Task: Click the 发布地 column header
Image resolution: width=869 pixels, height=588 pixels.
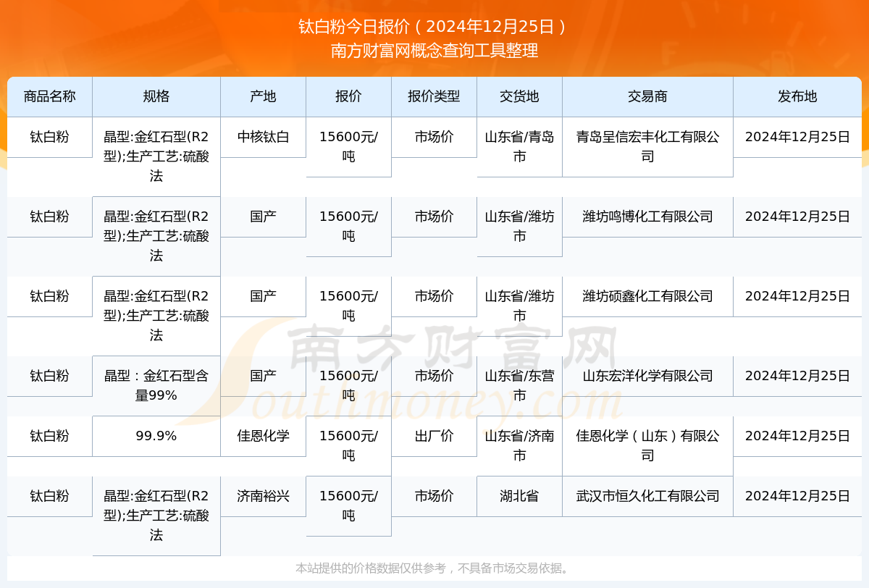Action: [797, 96]
